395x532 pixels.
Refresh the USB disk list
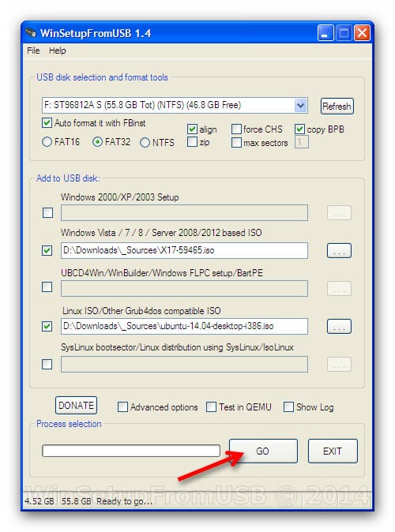(x=337, y=107)
